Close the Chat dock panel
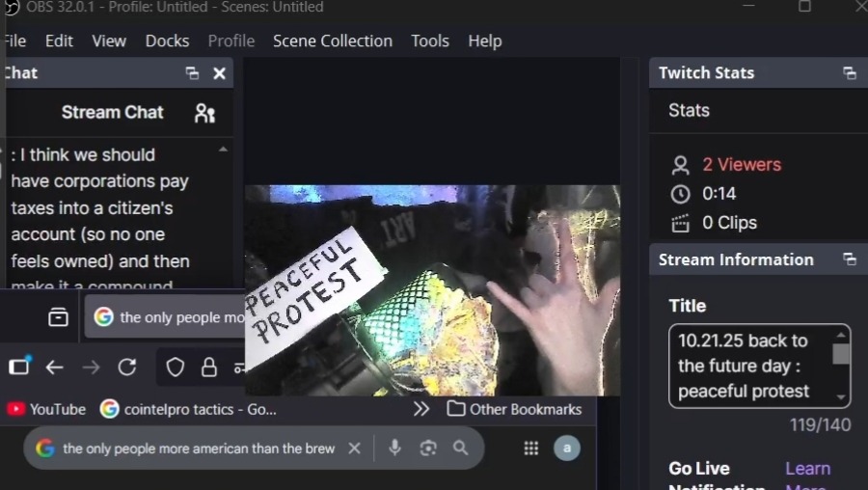The image size is (868, 490). (219, 73)
